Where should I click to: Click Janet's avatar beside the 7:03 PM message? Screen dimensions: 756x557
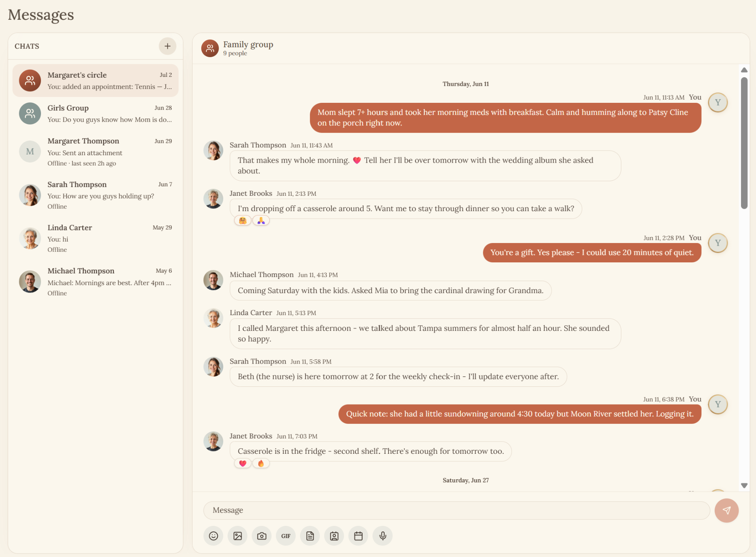[x=213, y=441]
